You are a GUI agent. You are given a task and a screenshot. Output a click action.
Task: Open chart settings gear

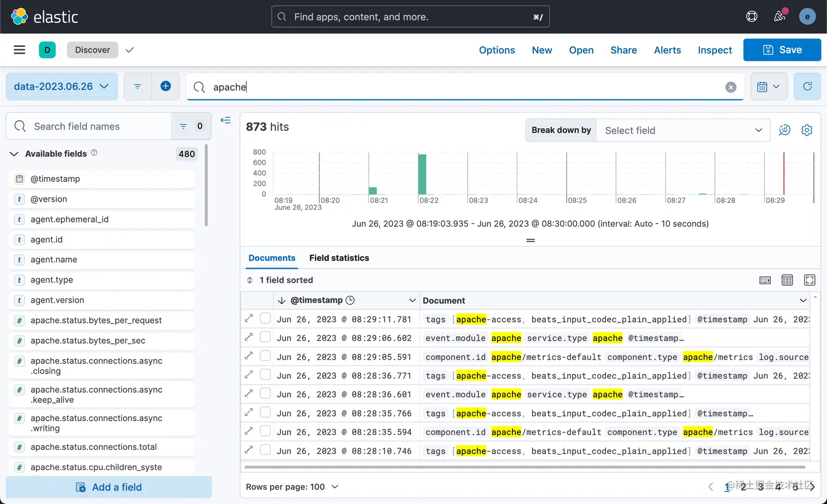(807, 130)
